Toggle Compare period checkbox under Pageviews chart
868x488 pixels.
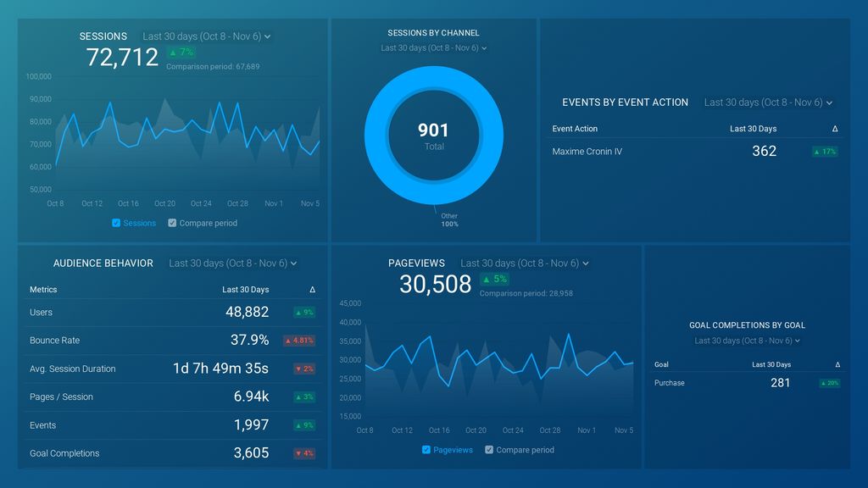(489, 450)
